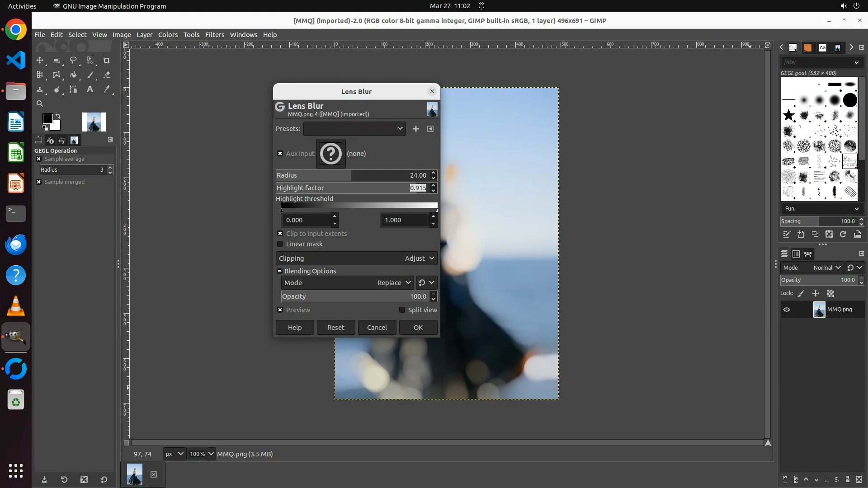Enable Split view checkbox

pyautogui.click(x=402, y=310)
